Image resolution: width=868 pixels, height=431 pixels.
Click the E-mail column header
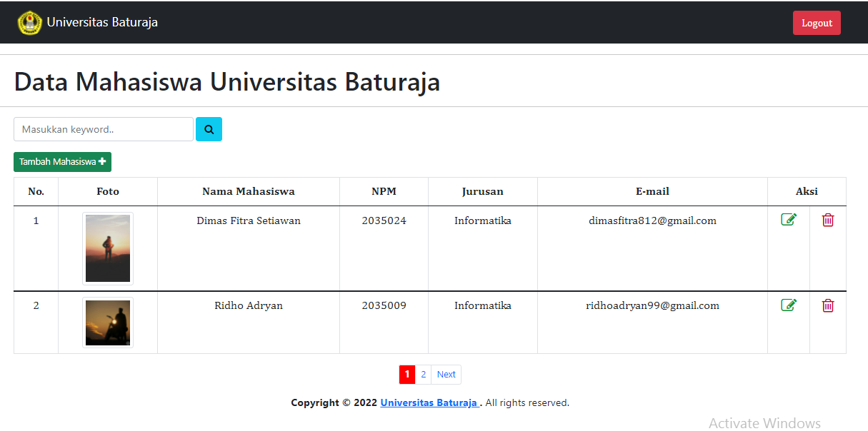click(x=652, y=191)
